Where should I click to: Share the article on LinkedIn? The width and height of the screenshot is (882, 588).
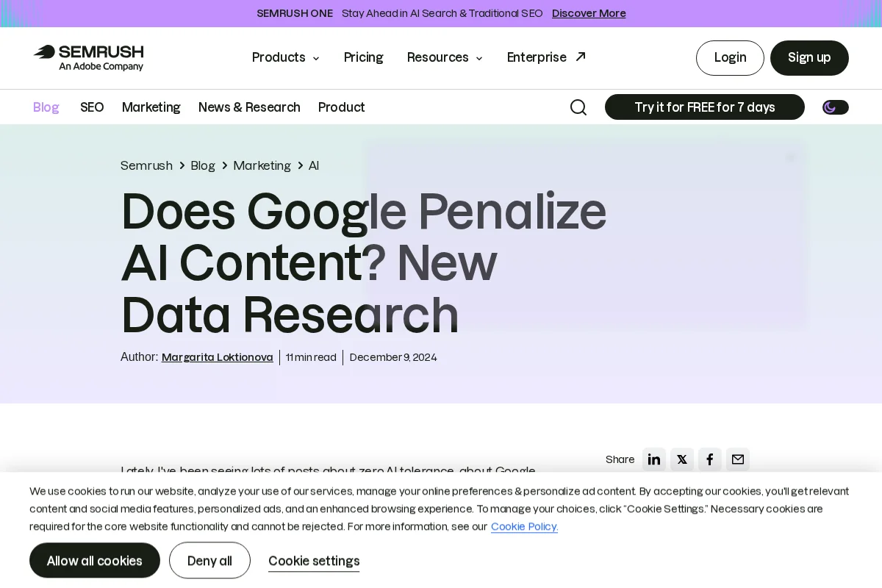[654, 459]
